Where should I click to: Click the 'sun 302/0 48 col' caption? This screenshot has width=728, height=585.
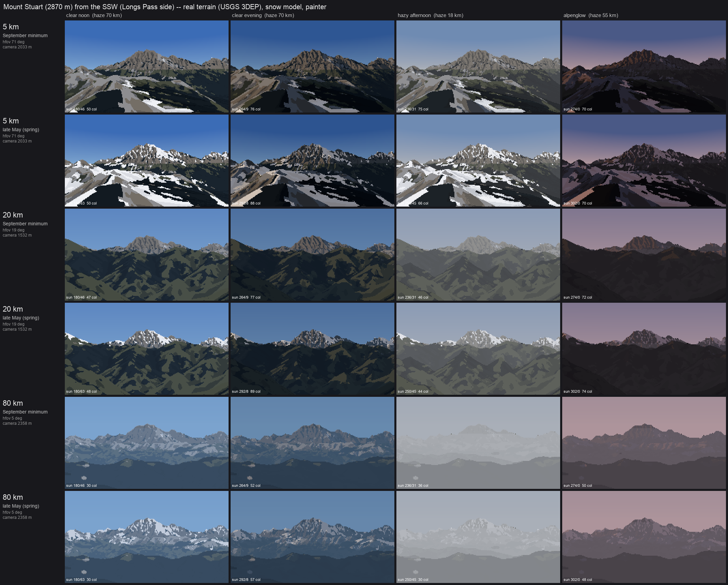pos(578,580)
